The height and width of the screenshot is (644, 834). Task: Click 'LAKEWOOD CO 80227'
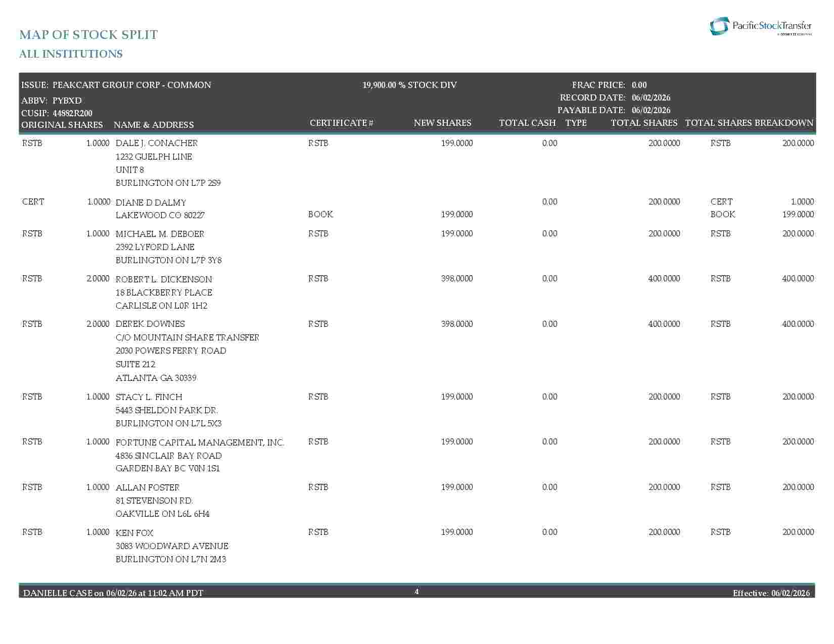click(160, 215)
